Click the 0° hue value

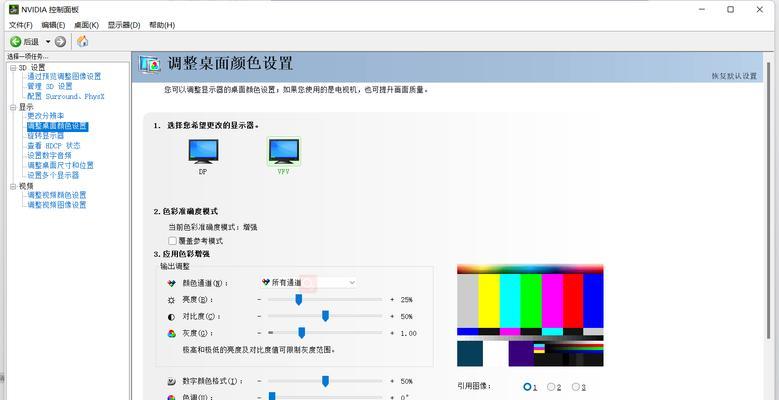coord(404,397)
